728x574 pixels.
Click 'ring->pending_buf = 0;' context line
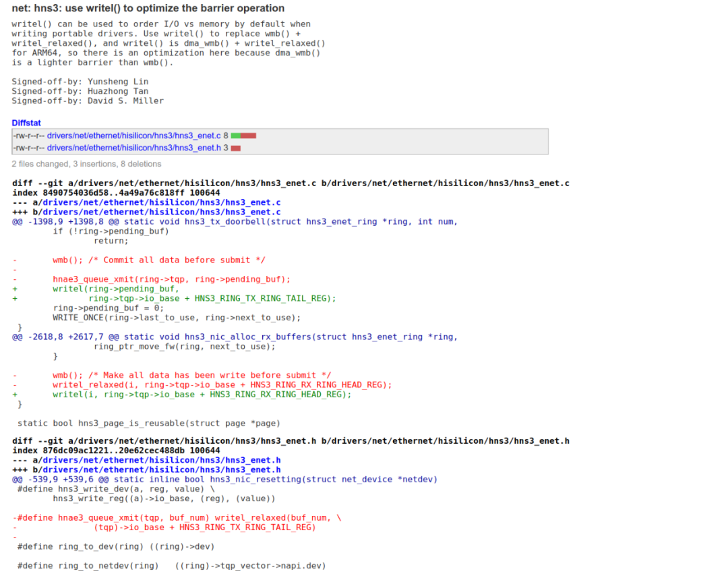pos(108,308)
